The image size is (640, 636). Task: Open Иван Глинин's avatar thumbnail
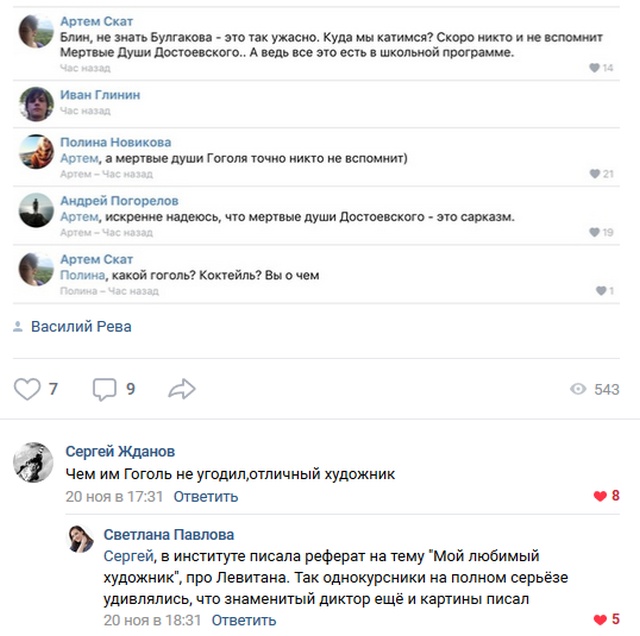36,104
